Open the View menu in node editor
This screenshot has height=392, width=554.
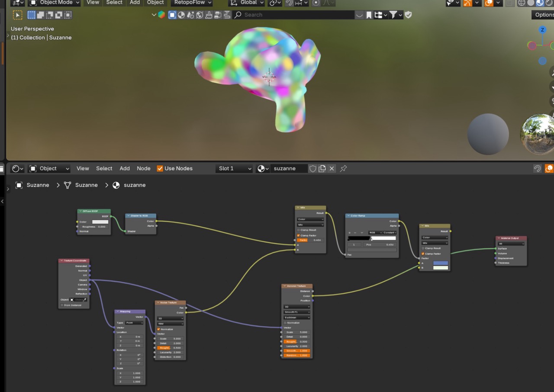tap(83, 168)
